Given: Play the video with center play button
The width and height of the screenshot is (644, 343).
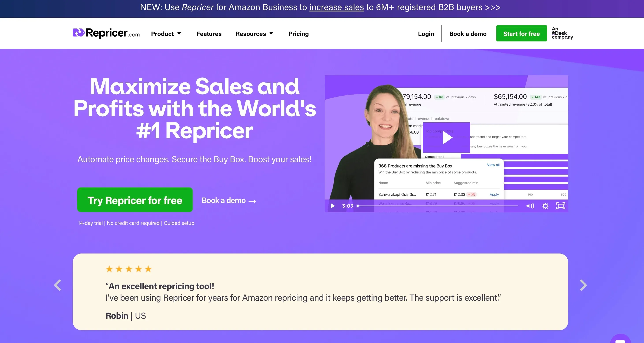Looking at the screenshot, I should 447,138.
